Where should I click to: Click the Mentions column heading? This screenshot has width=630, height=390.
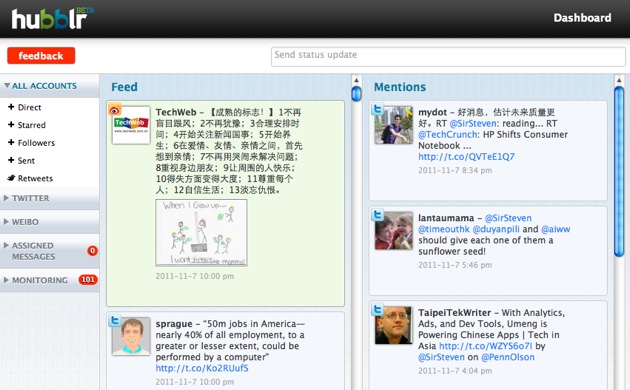click(x=400, y=87)
